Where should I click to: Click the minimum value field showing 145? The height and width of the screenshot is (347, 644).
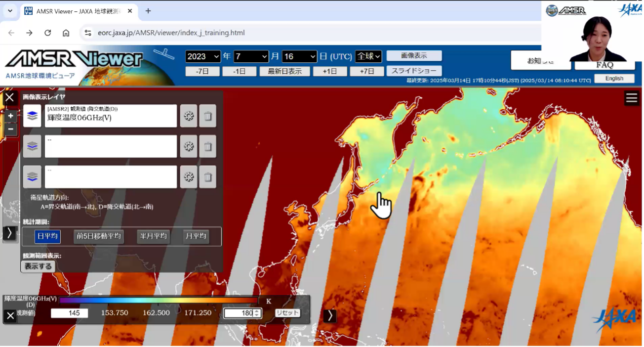tap(69, 313)
